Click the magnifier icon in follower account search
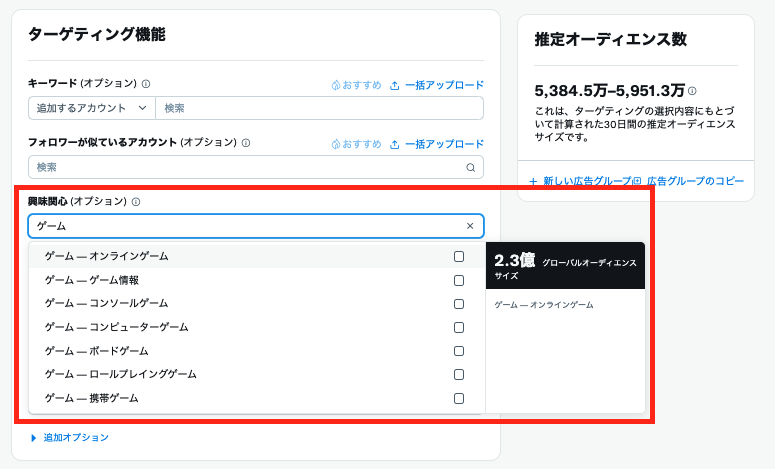 470,167
